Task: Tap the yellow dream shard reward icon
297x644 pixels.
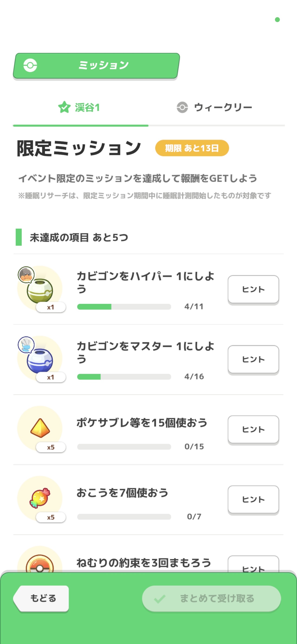Action: pos(40,428)
